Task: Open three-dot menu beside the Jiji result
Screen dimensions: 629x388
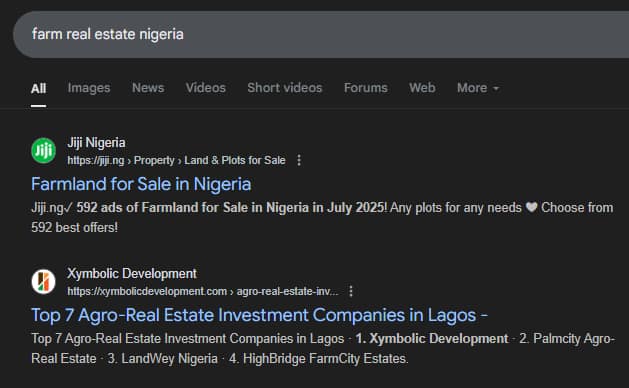Action: [299, 160]
